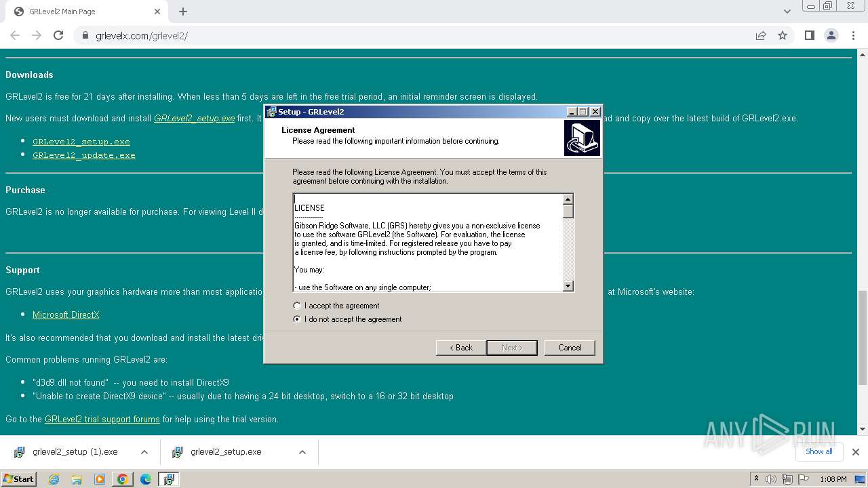Switch to Chrome in taskbar

pyautogui.click(x=123, y=479)
